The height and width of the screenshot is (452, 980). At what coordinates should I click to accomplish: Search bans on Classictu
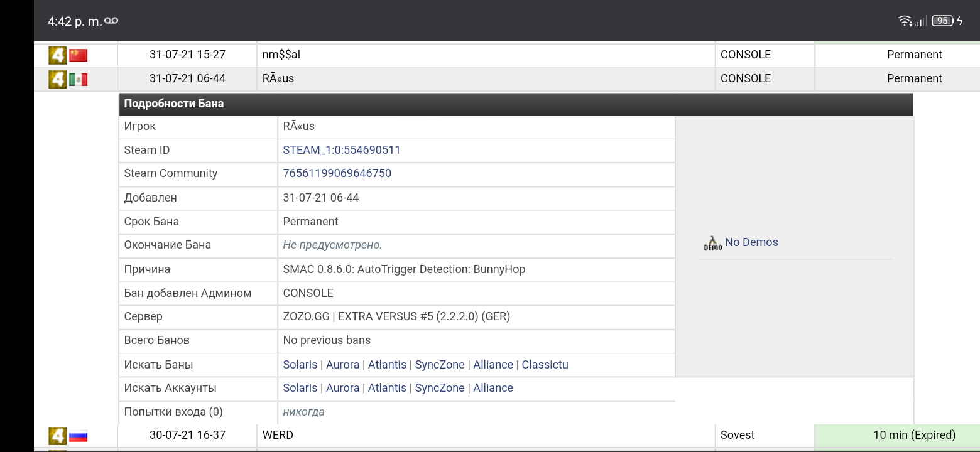point(545,365)
